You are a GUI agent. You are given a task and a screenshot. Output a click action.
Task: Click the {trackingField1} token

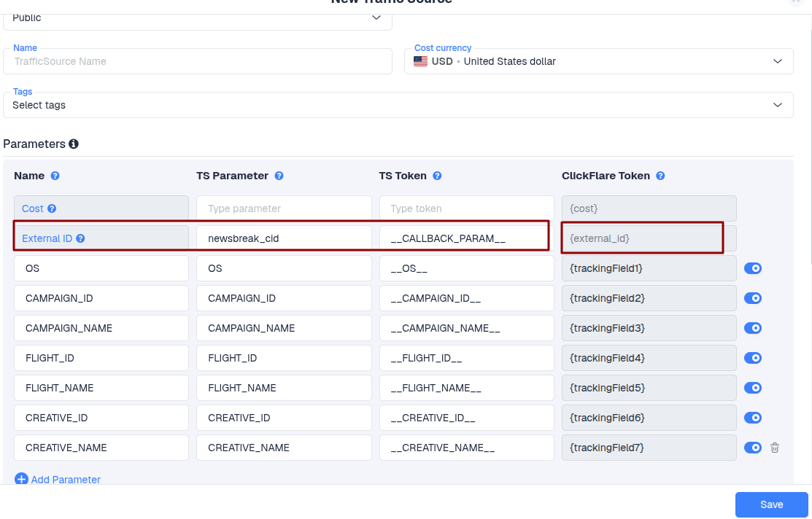coord(649,268)
